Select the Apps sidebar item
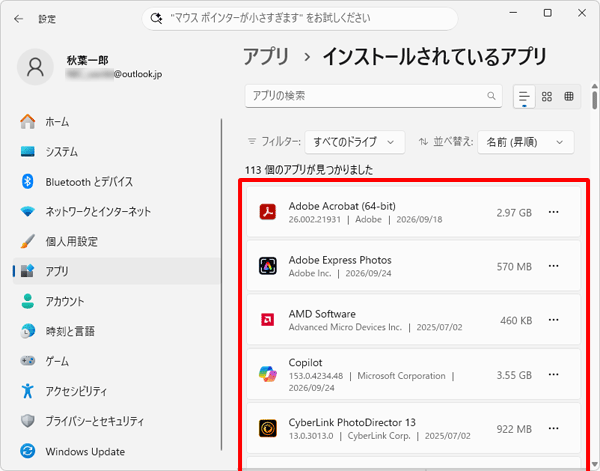Screen dimensions: 600x471 [x=117, y=271]
